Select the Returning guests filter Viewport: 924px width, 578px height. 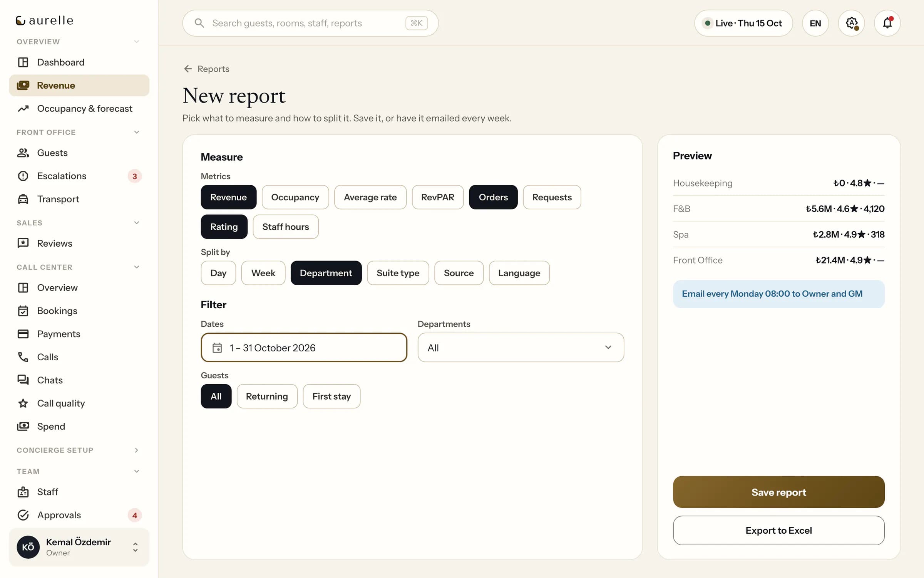tap(267, 396)
